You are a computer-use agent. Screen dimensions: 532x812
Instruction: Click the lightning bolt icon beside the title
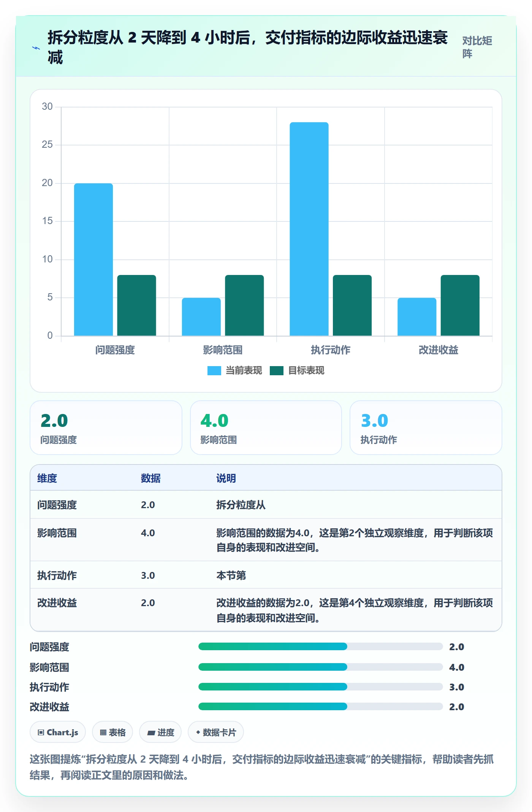(36, 48)
